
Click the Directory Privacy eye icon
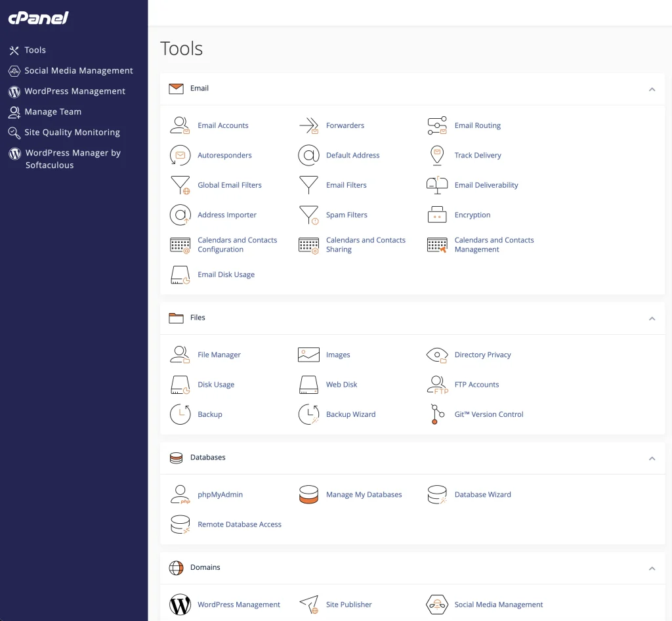[x=437, y=355]
